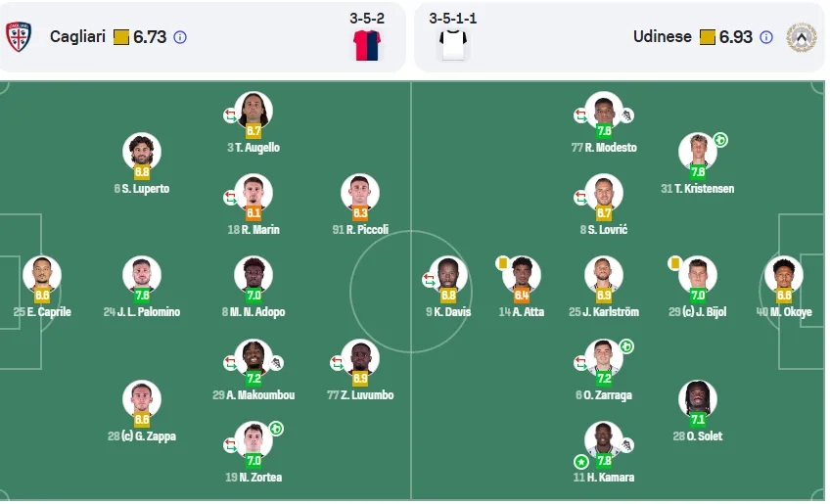The image size is (830, 504).
Task: Click K. Davis 6.8 rating badge
Action: pyautogui.click(x=448, y=296)
